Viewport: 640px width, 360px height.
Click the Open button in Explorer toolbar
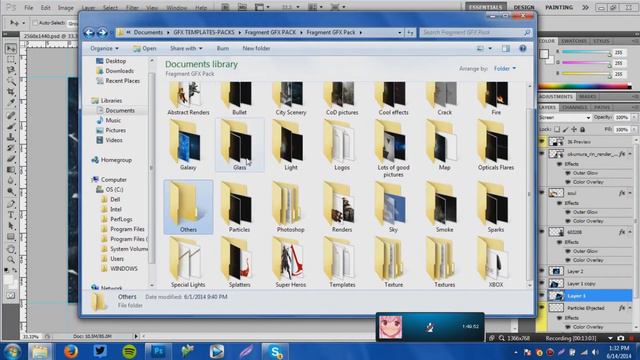tap(144, 48)
